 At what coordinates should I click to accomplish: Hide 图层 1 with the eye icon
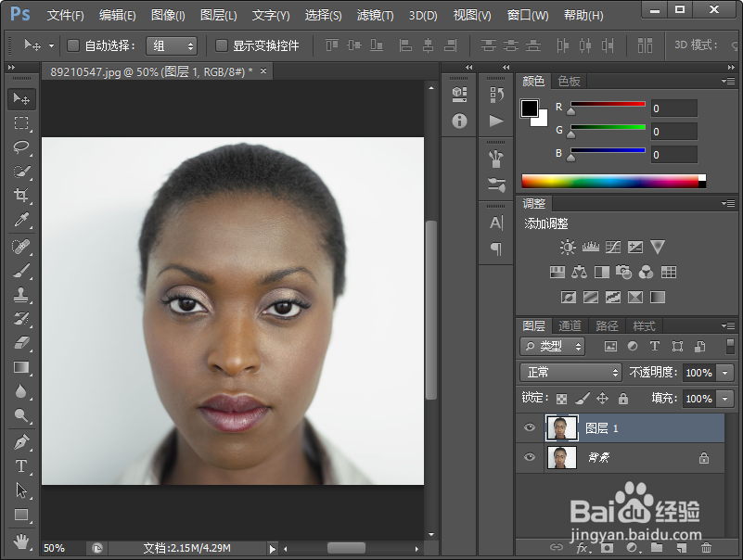pyautogui.click(x=530, y=427)
